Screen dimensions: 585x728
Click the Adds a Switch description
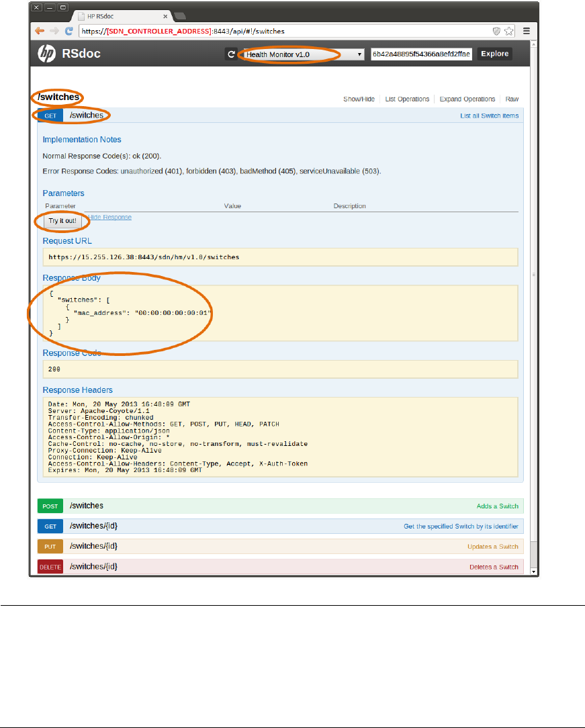(x=497, y=506)
